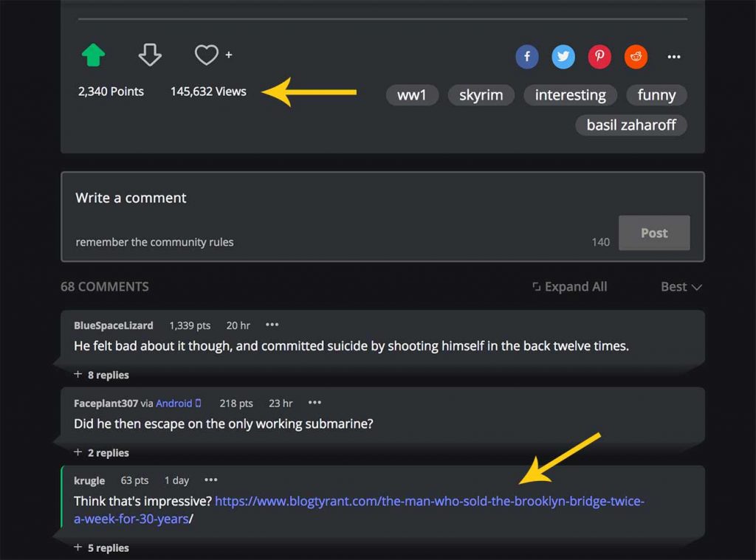The image size is (756, 560).
Task: Click the downvote arrow icon
Action: point(150,55)
